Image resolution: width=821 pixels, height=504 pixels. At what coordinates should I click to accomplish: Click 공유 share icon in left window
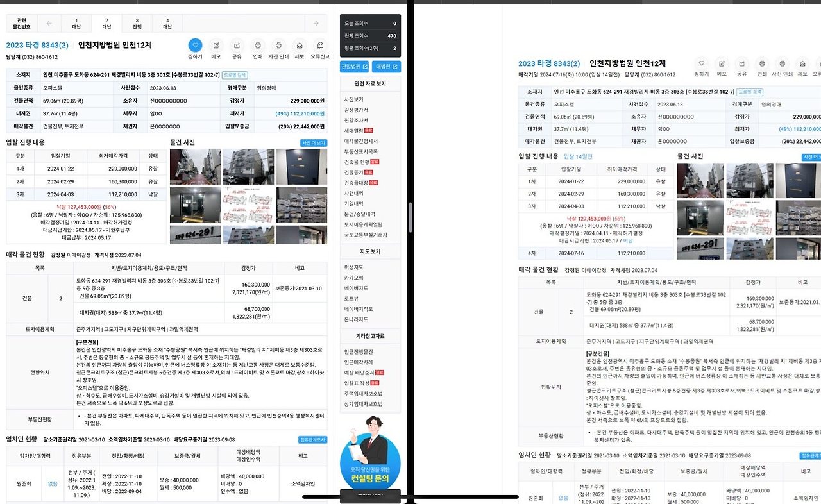click(237, 45)
